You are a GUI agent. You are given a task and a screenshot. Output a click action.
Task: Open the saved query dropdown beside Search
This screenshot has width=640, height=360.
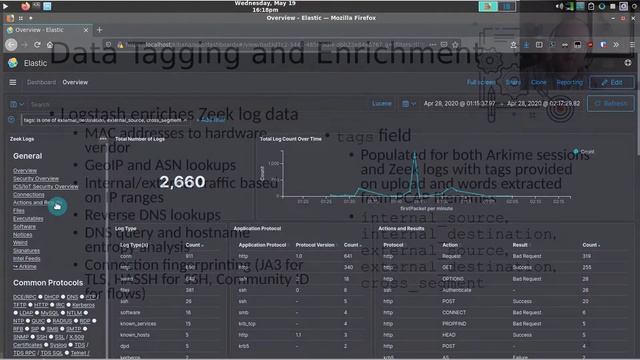coord(17,104)
